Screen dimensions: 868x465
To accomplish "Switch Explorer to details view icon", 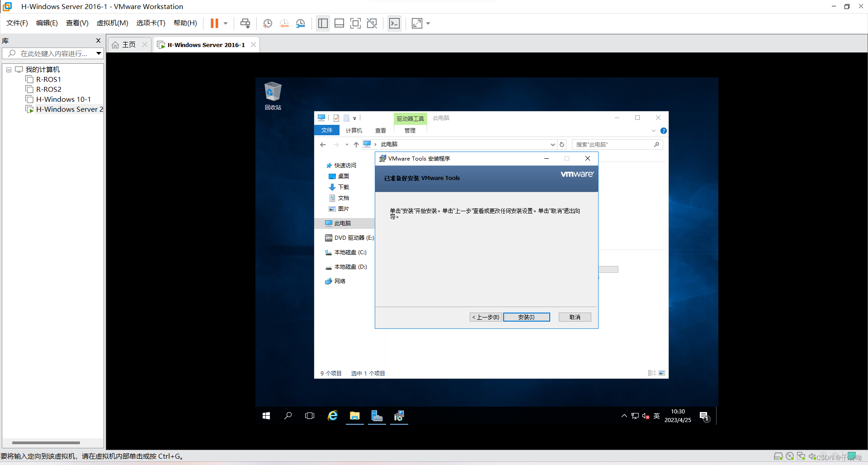I will coord(652,373).
